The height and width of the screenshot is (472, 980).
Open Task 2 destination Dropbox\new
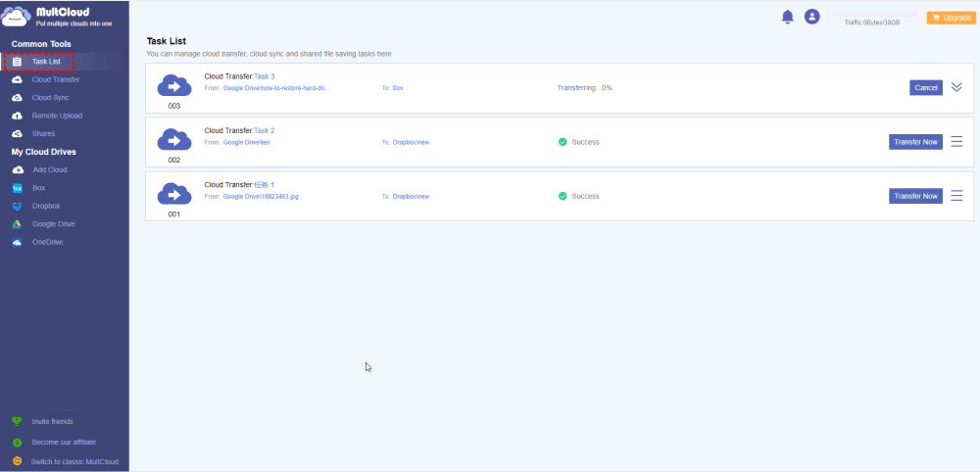tap(412, 142)
